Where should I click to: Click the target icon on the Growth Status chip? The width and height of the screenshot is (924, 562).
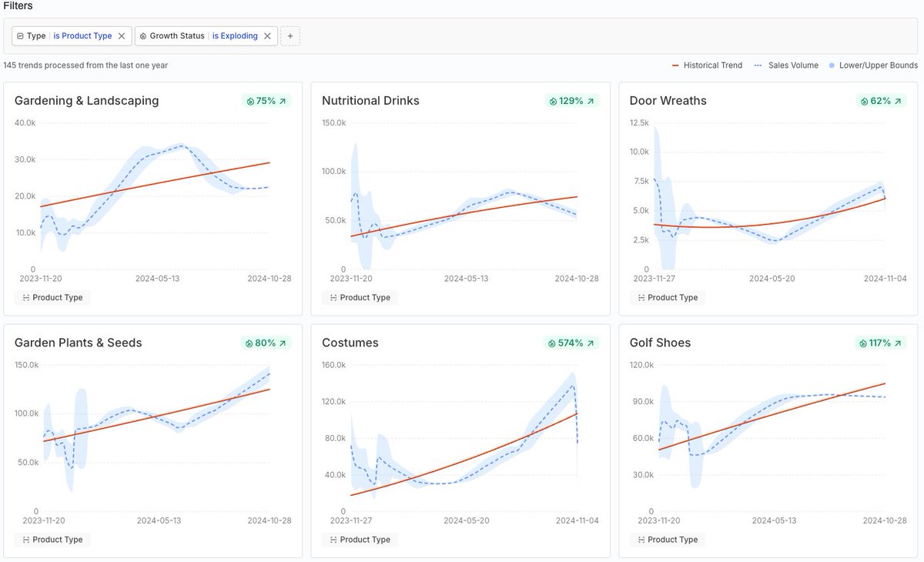point(142,35)
